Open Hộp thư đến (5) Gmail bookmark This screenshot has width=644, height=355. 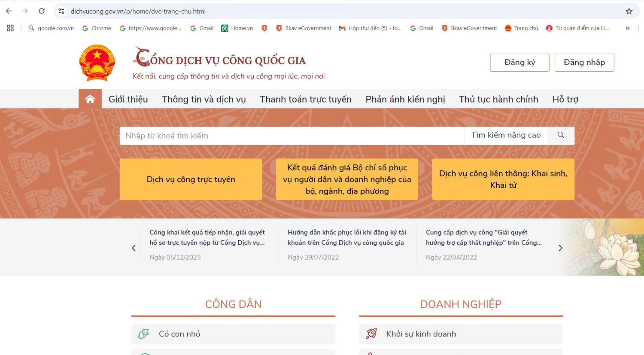coord(370,28)
